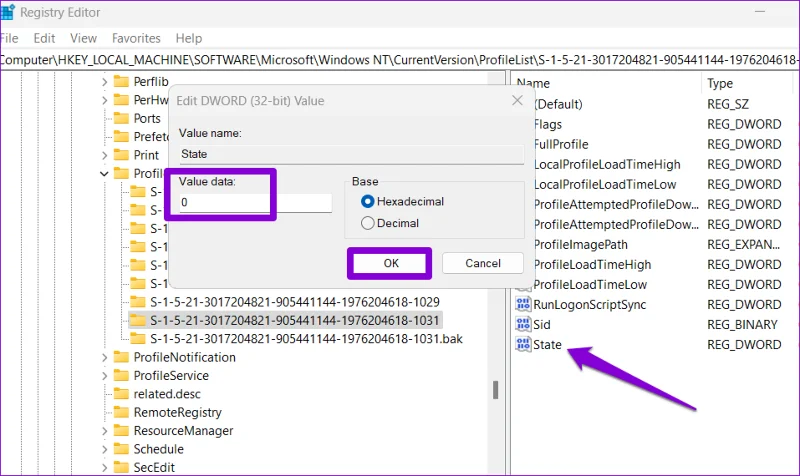
Task: Select the LocalProfileLoadTimeLow value
Action: 605,184
